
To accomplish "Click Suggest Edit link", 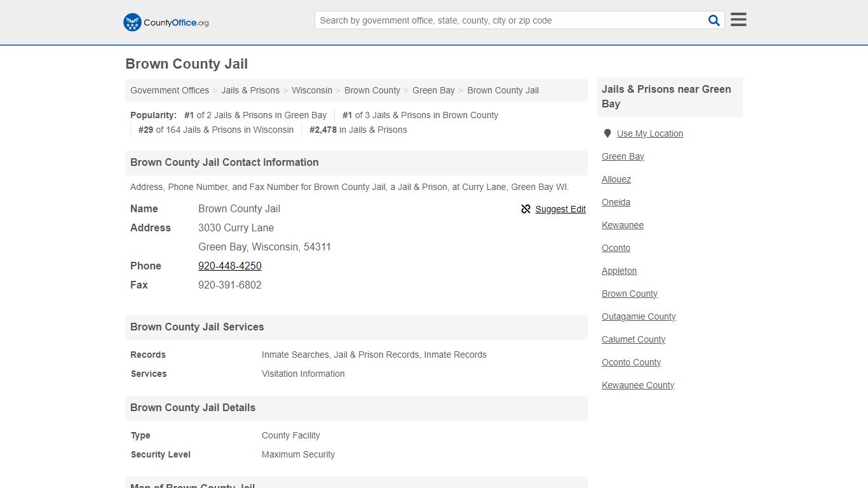I will (560, 209).
